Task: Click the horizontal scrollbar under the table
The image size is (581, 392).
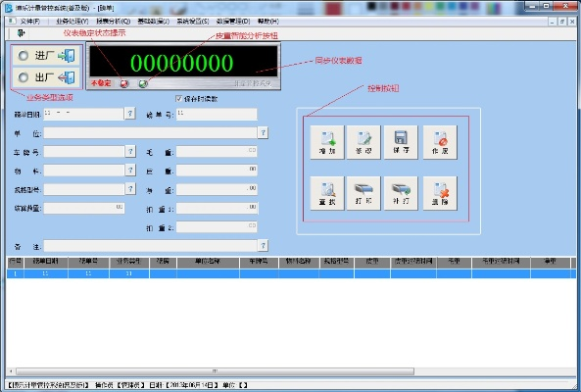Action: (215, 370)
